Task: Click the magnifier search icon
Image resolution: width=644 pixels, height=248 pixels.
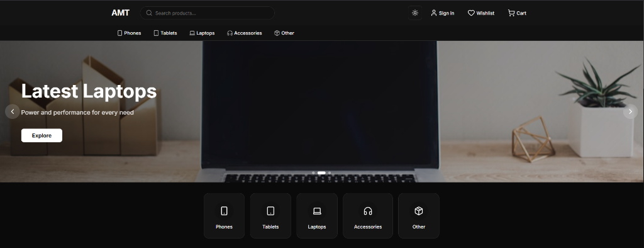Action: (x=149, y=13)
